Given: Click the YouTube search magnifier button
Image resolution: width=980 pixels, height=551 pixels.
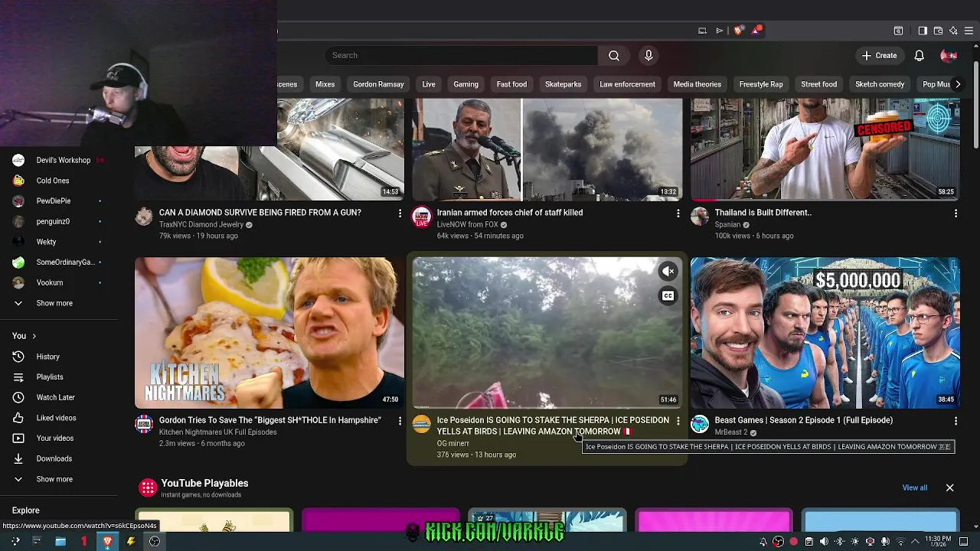Looking at the screenshot, I should click(x=614, y=55).
